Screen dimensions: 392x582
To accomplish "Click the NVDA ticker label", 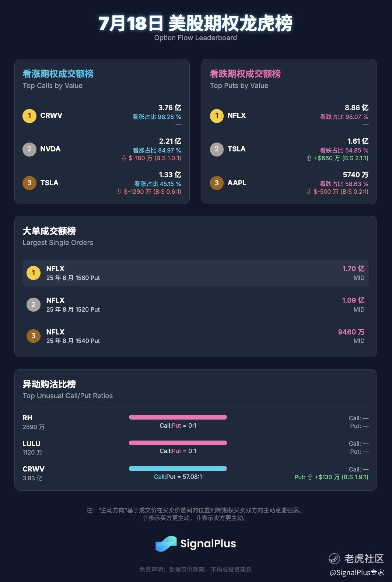I will click(50, 149).
